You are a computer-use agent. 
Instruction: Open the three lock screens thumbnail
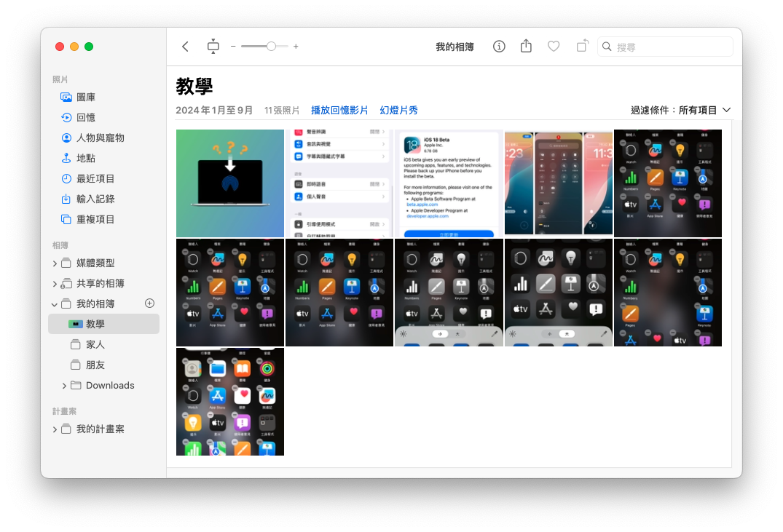pos(558,183)
